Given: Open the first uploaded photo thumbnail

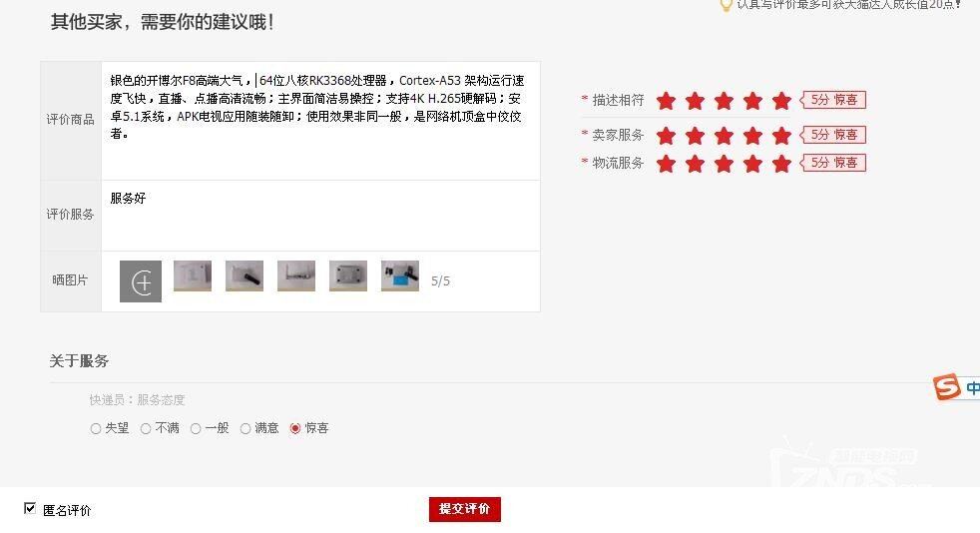Looking at the screenshot, I should pos(193,276).
